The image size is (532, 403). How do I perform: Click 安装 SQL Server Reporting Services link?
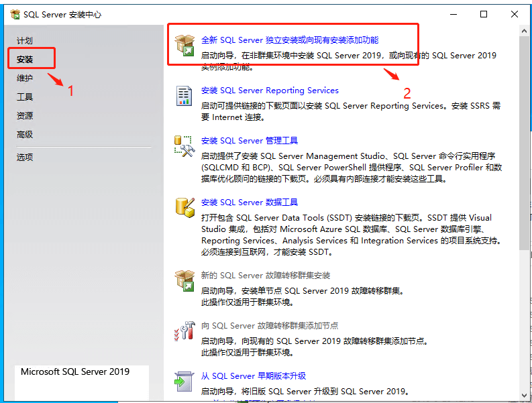click(270, 91)
